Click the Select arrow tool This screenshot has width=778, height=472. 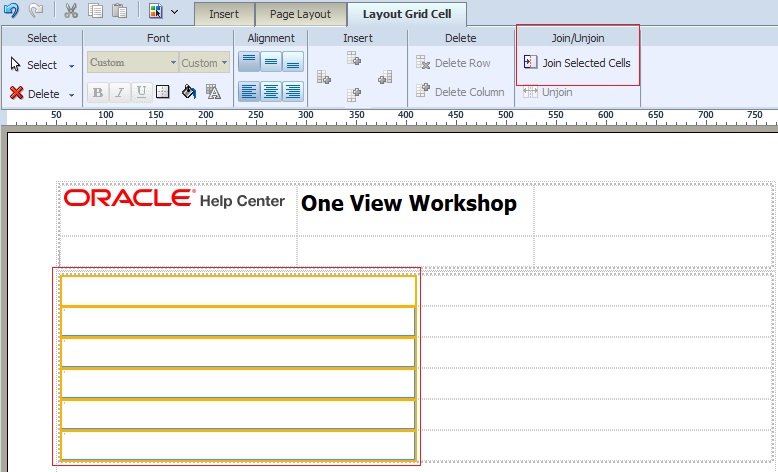[x=34, y=65]
